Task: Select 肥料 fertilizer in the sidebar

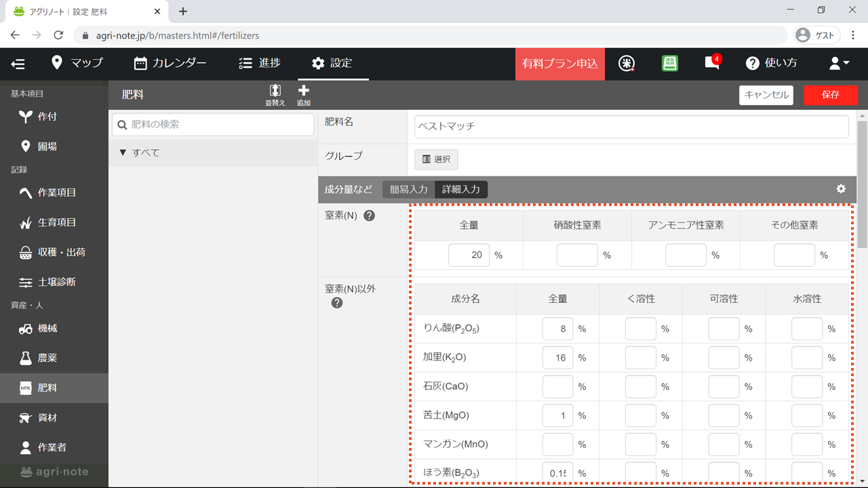Action: pyautogui.click(x=54, y=388)
